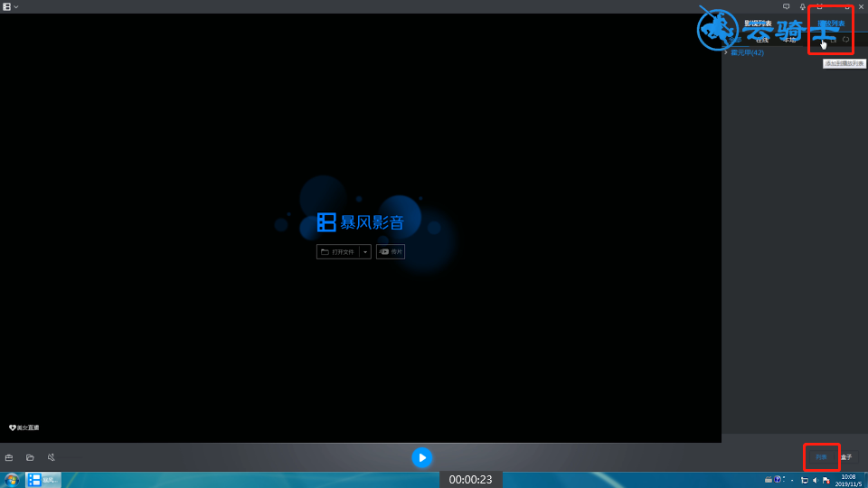The width and height of the screenshot is (868, 488).
Task: Open the 美女直播 link
Action: tap(24, 427)
